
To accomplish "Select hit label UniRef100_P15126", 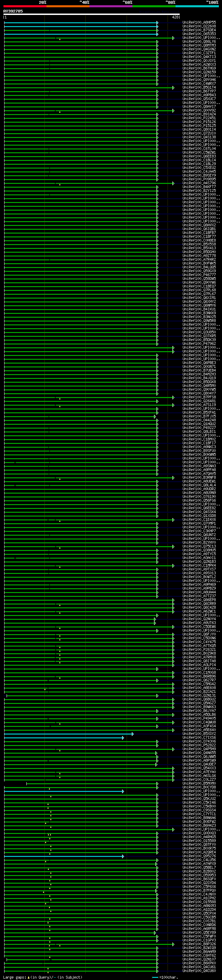I will tap(199, 122).
